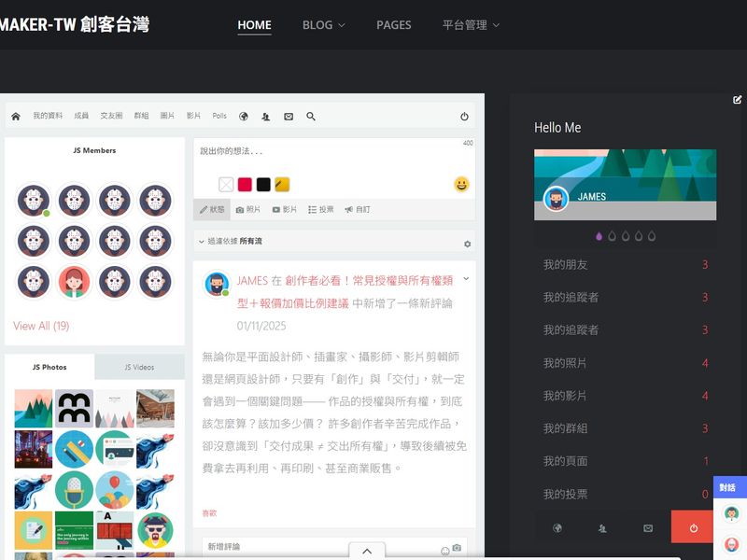The width and height of the screenshot is (747, 560).
Task: Select the no-color swatch in status box
Action: click(x=226, y=184)
